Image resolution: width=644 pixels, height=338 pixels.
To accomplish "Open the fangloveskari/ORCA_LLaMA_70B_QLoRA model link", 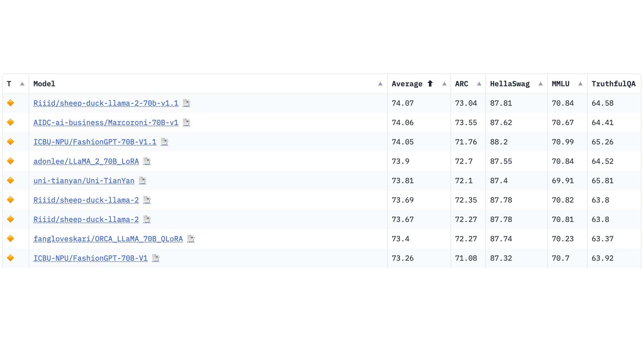I will click(108, 239).
